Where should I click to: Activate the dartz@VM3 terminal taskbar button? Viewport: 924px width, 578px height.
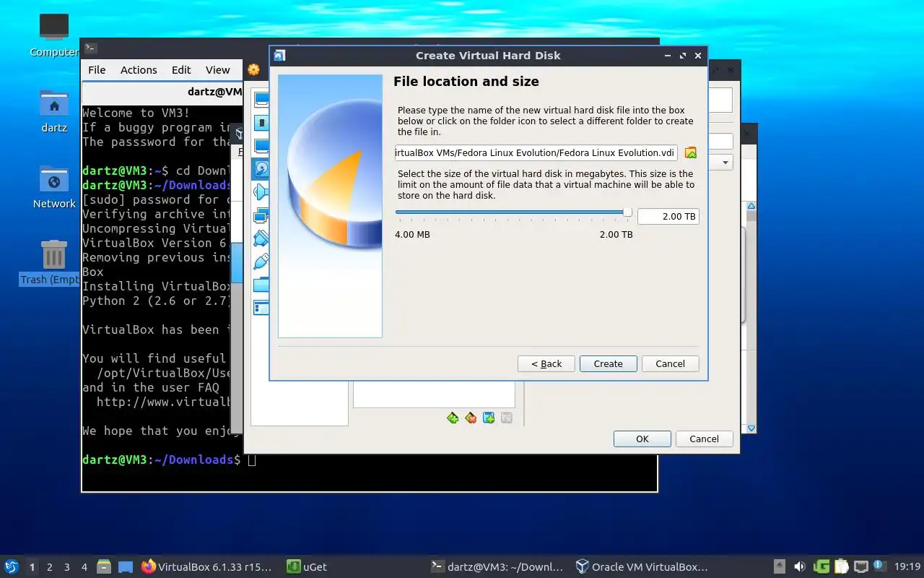(496, 567)
